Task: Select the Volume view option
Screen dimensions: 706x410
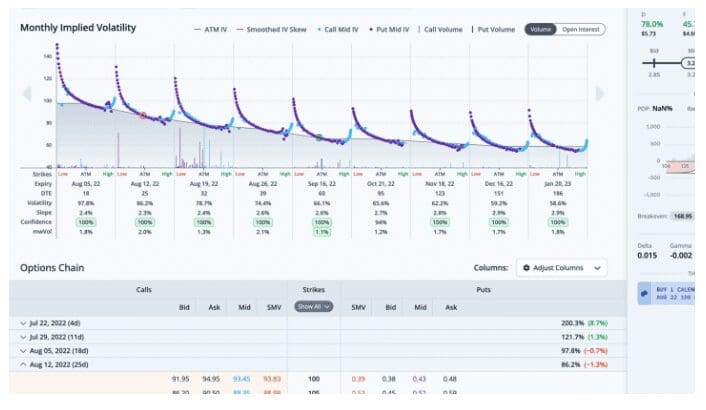Action: coord(540,29)
